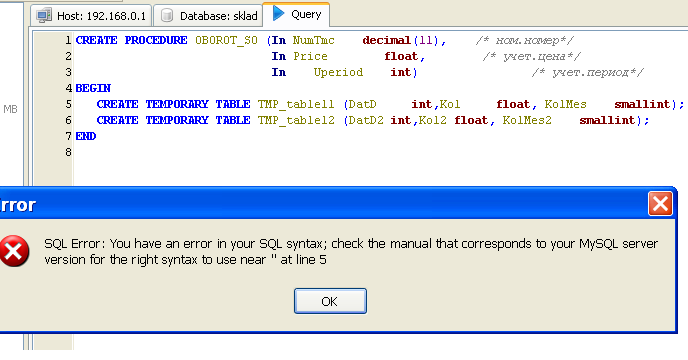Click TMP_table11 name on line 5
688x360 pixels.
click(x=296, y=104)
